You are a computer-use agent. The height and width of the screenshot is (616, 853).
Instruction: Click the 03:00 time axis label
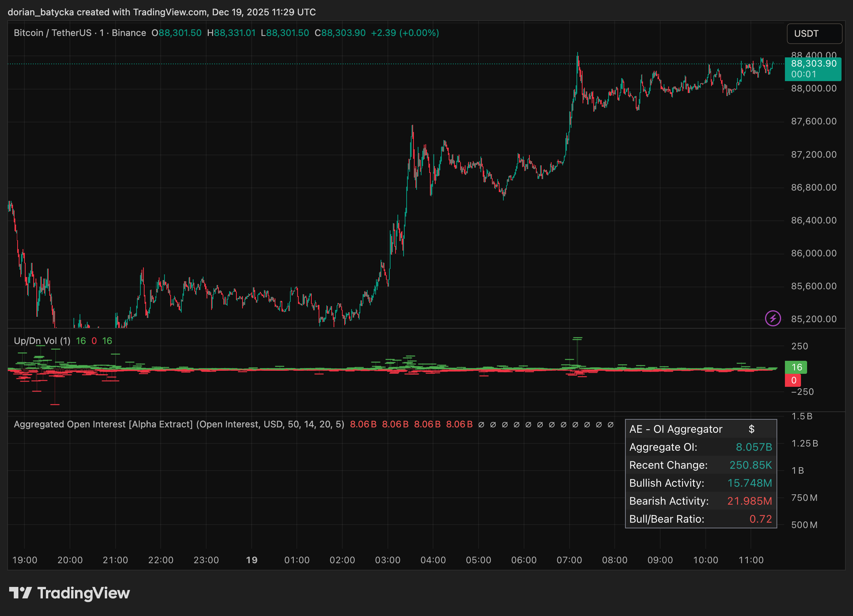(x=387, y=560)
